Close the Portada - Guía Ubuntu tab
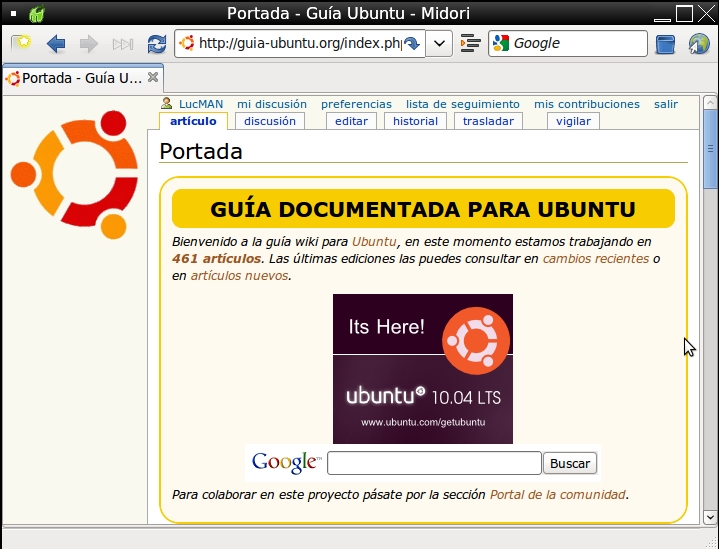This screenshot has width=719, height=549. (153, 77)
